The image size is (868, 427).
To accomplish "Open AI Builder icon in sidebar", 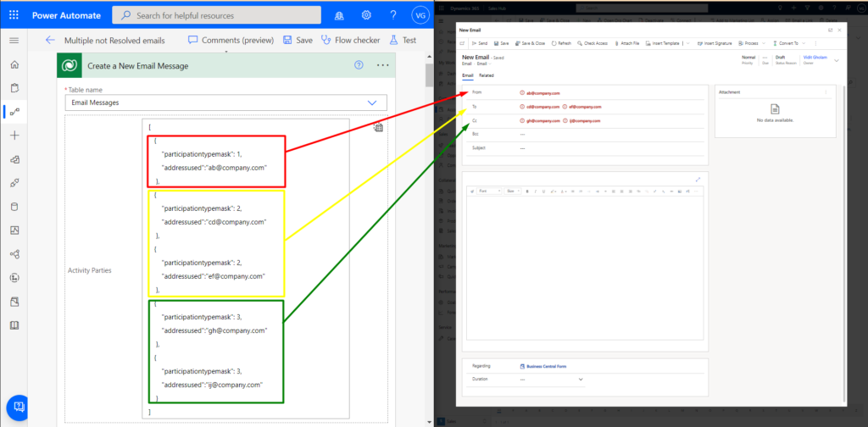I will 14,254.
